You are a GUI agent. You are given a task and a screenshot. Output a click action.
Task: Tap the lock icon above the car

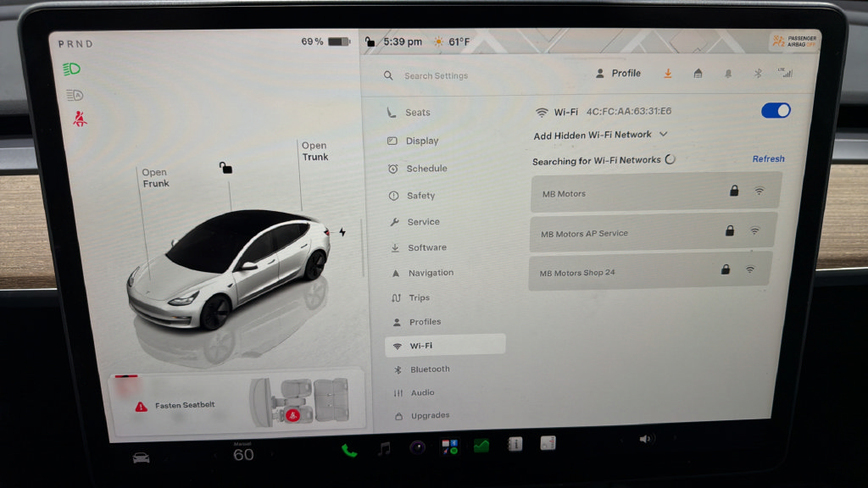click(x=225, y=167)
